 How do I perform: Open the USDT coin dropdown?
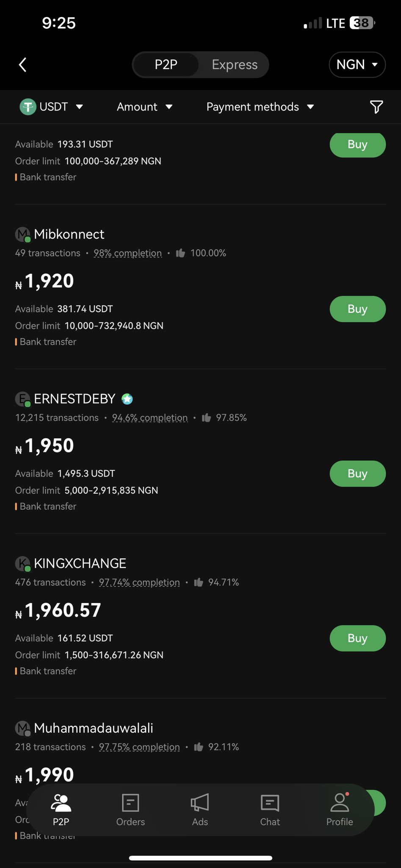click(52, 107)
